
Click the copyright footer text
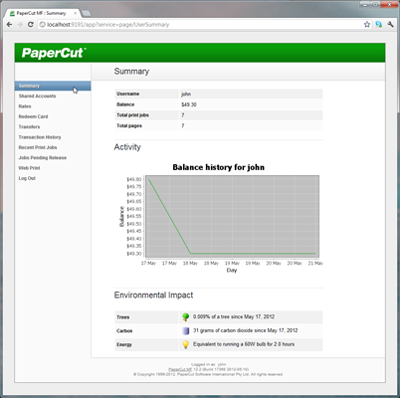coord(208,374)
